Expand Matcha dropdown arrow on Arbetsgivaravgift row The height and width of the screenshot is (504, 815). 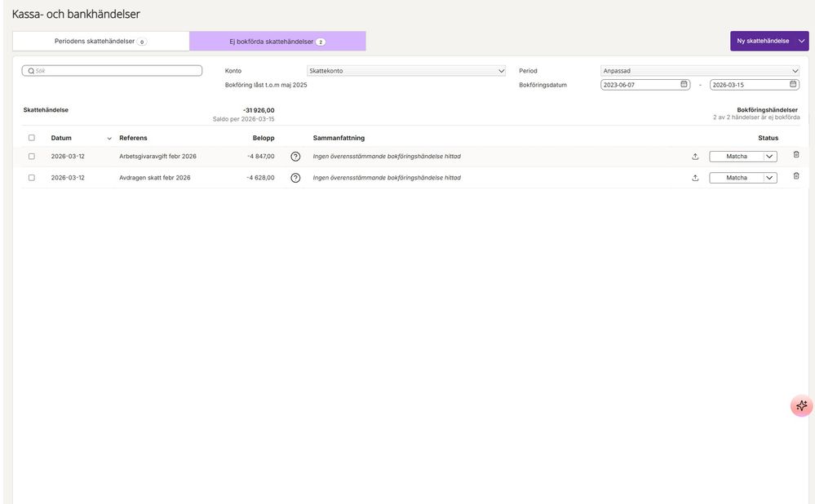click(x=770, y=157)
